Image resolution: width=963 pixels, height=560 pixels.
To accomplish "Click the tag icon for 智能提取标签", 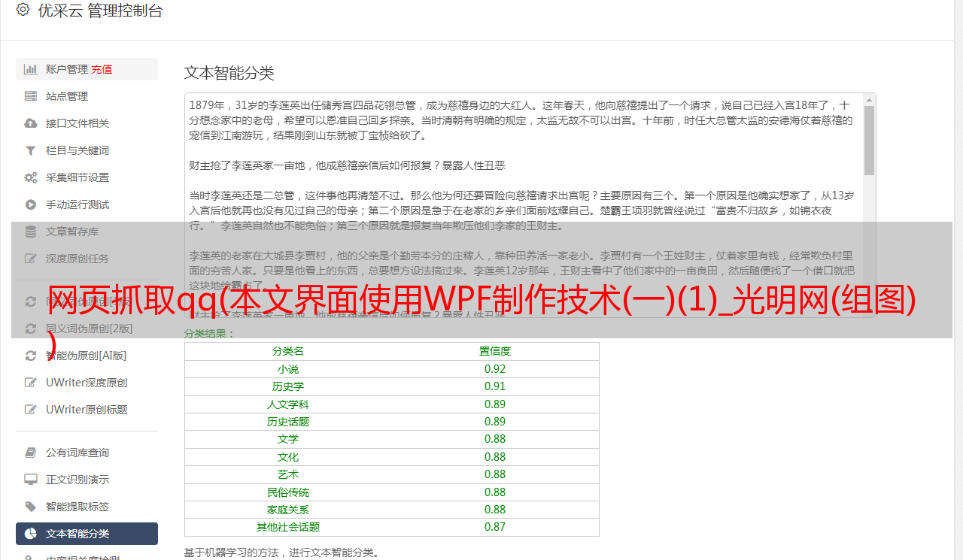I will pyautogui.click(x=31, y=507).
